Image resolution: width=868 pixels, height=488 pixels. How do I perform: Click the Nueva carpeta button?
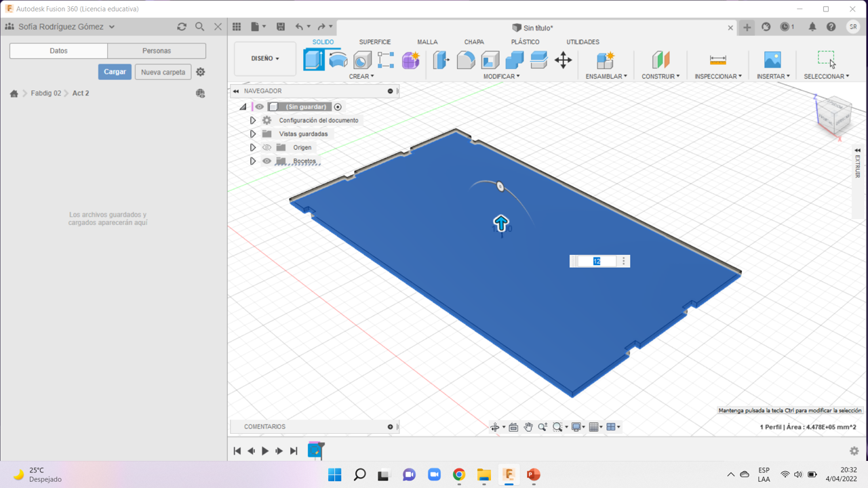(x=163, y=71)
